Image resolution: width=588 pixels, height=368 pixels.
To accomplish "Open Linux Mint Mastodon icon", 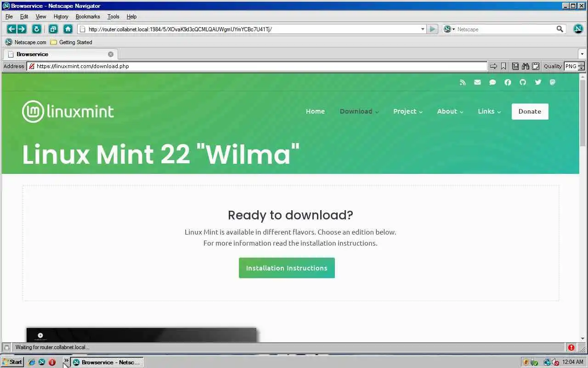I will (553, 82).
